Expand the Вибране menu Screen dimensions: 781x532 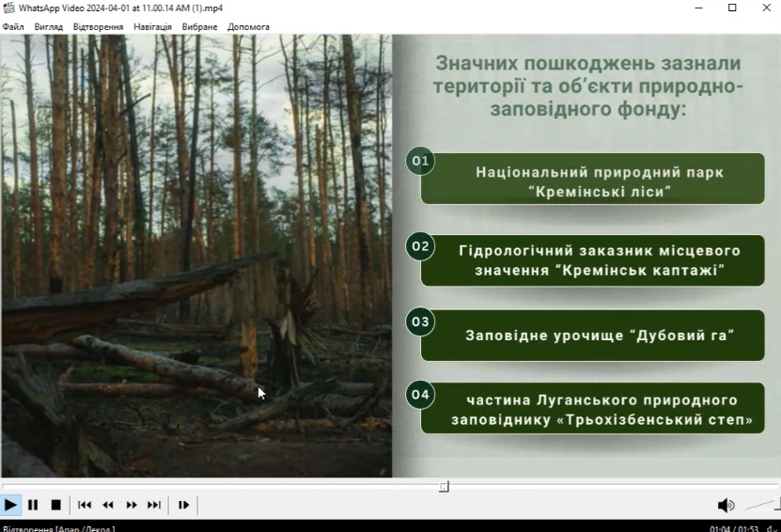(x=199, y=26)
